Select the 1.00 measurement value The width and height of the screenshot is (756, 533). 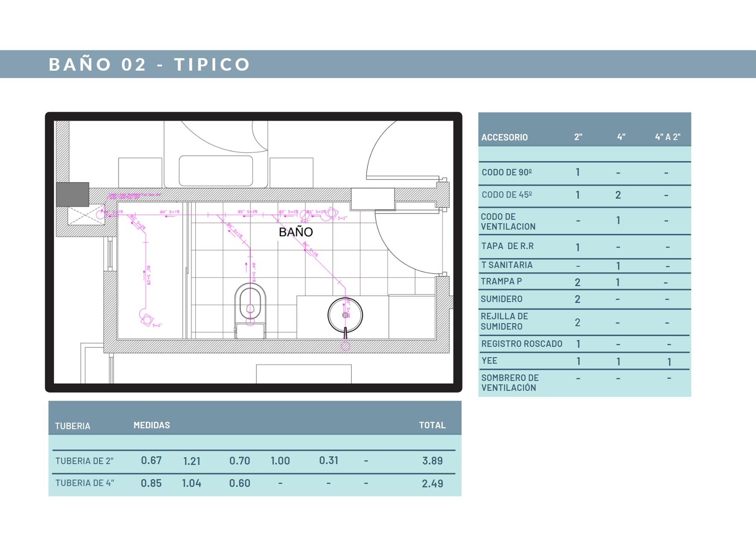pyautogui.click(x=280, y=461)
